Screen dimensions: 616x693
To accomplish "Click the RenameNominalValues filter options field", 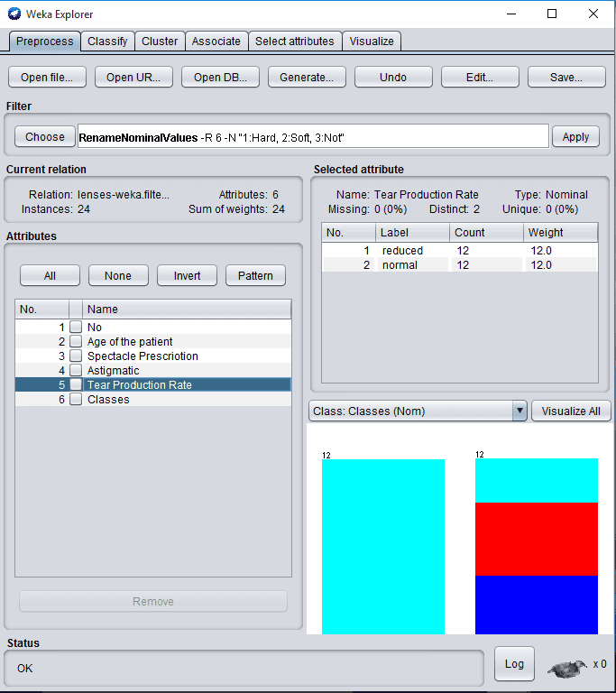I will coord(313,136).
